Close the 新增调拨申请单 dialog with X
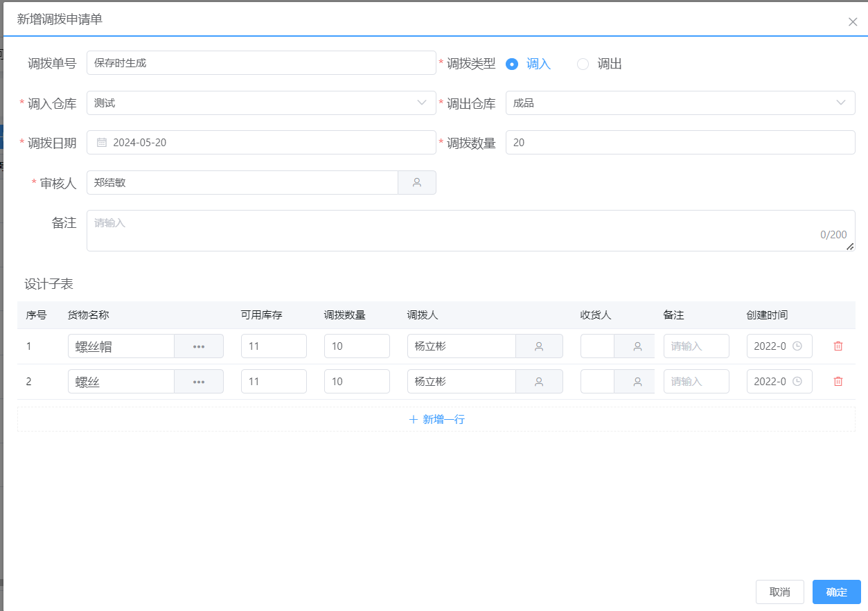This screenshot has width=868, height=611. coord(853,21)
